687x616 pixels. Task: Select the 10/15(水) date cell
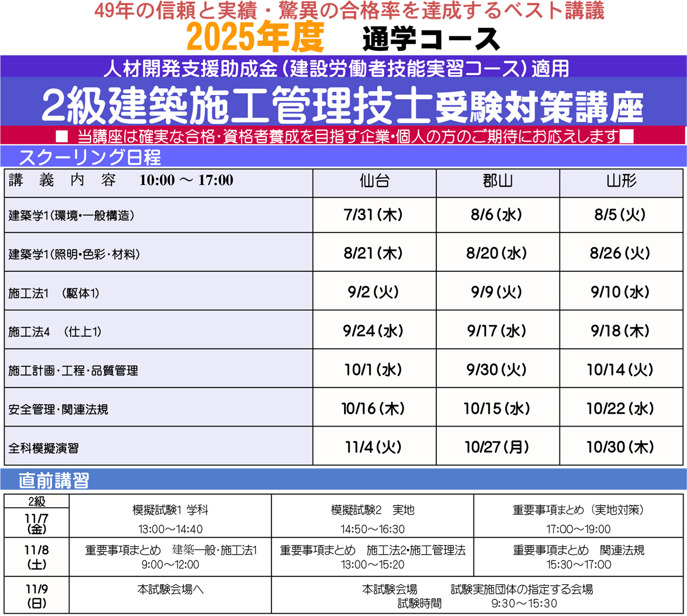tap(498, 408)
